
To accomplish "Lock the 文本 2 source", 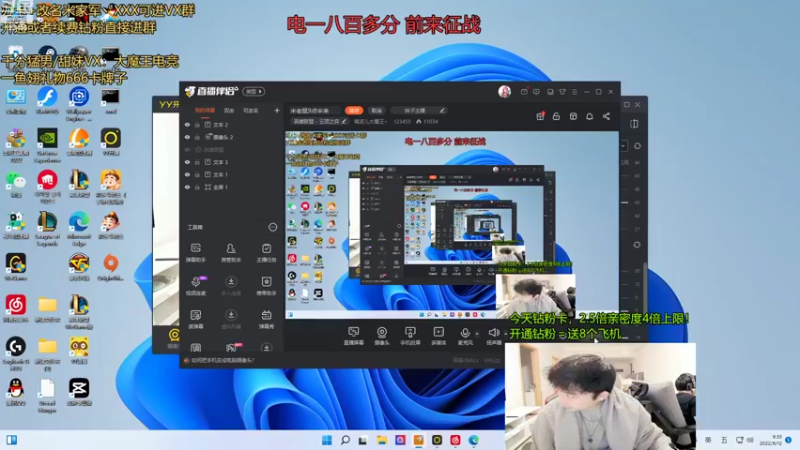I will point(197,124).
